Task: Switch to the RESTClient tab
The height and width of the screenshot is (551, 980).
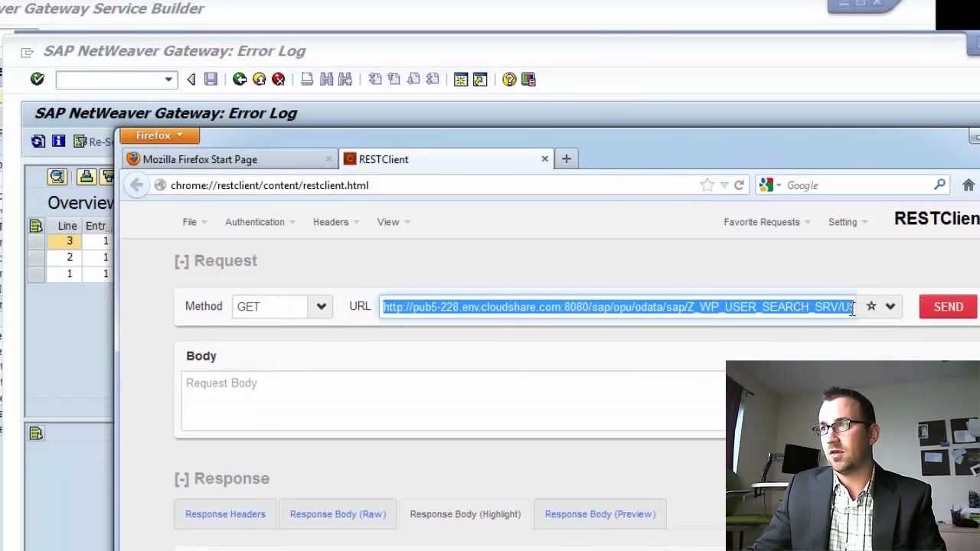Action: click(446, 159)
